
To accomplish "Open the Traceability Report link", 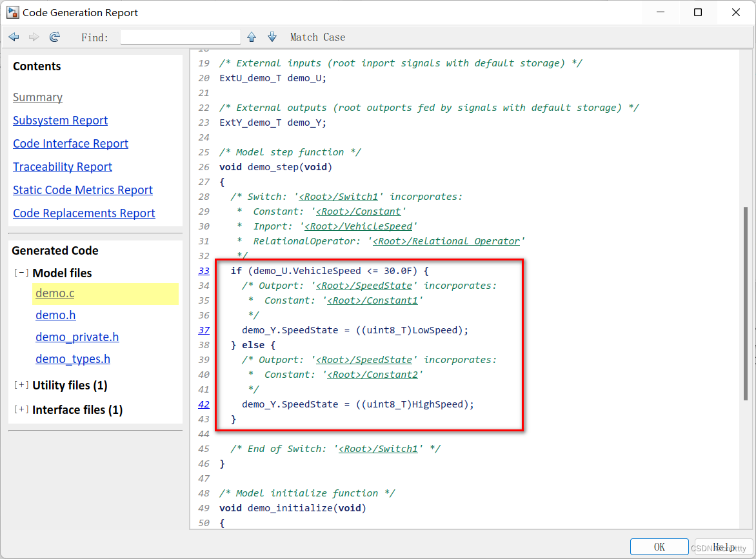I will pos(63,167).
